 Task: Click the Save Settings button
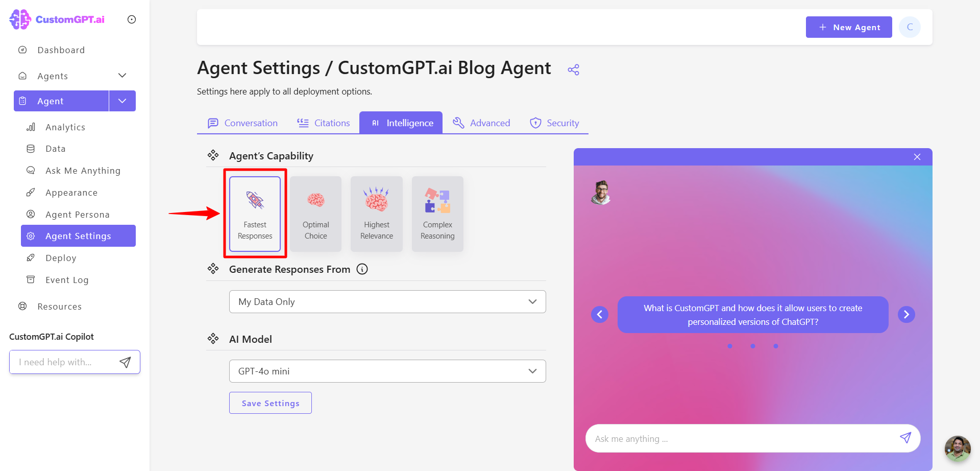(x=271, y=403)
